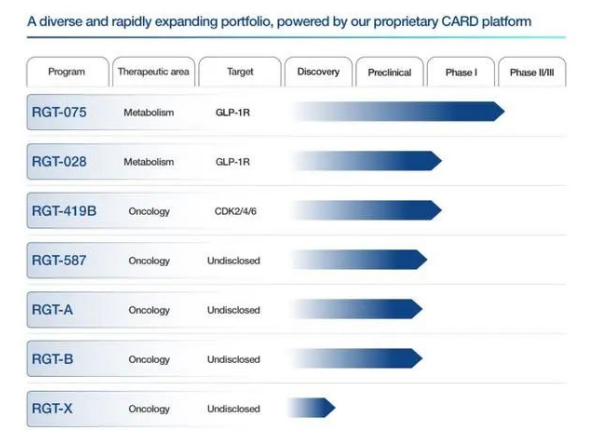Image resolution: width=608 pixels, height=441 pixels.
Task: Open the RGT-X program entry
Action: (53, 408)
